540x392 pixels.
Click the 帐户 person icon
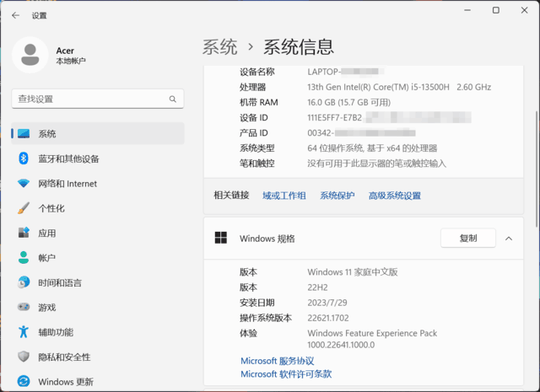(24, 258)
